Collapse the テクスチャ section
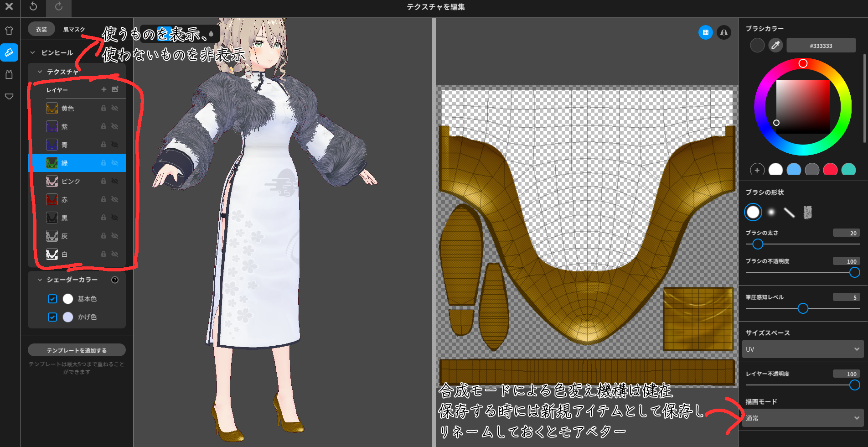The width and height of the screenshot is (868, 447). [39, 71]
